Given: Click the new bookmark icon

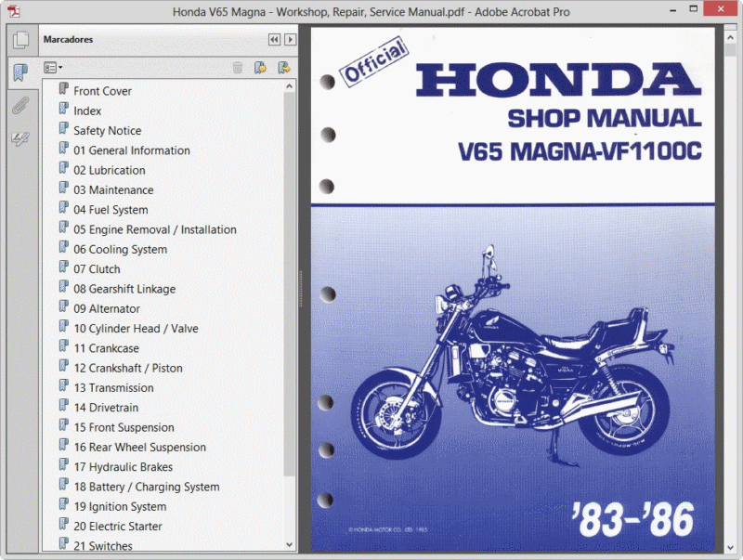Looking at the screenshot, I should tap(260, 68).
